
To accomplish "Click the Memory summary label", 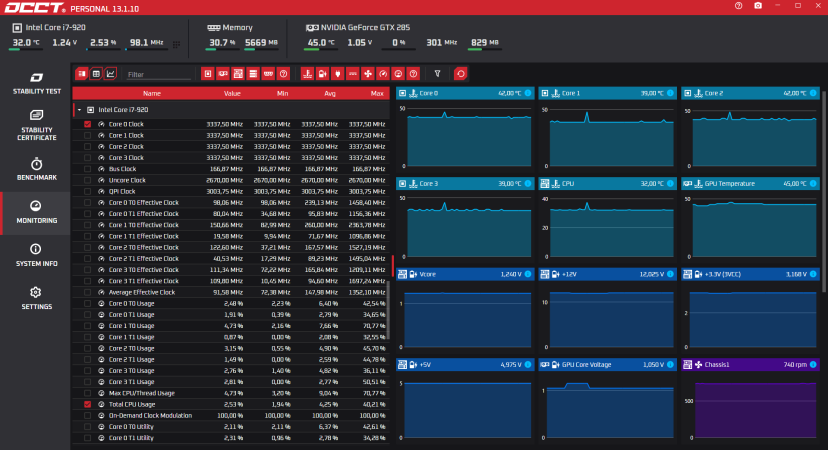I will pyautogui.click(x=237, y=27).
